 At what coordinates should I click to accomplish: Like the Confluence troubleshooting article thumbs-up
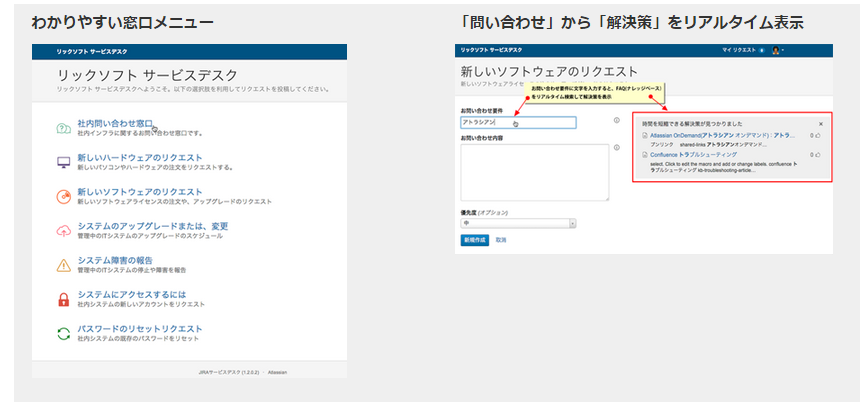coord(818,155)
